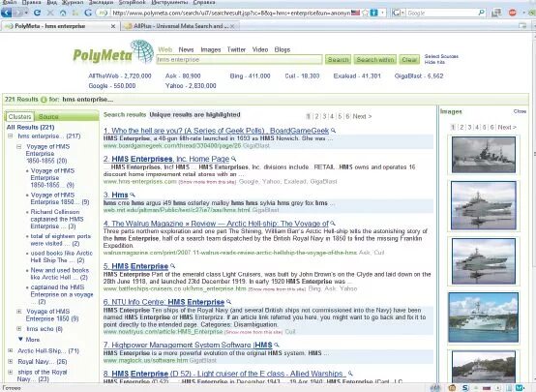Open the browser Home page icon
Image resolution: width=536 pixels, height=392 pixels.
coord(63,13)
